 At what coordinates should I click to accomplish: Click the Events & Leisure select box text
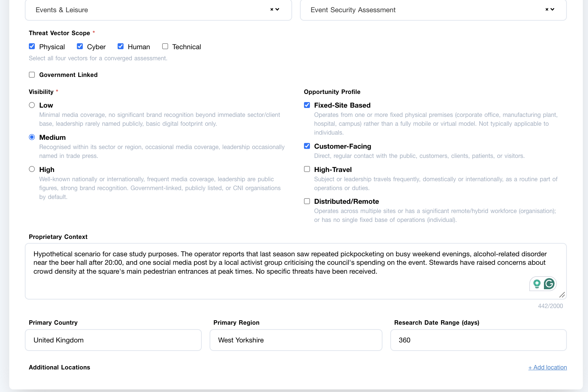tap(62, 10)
